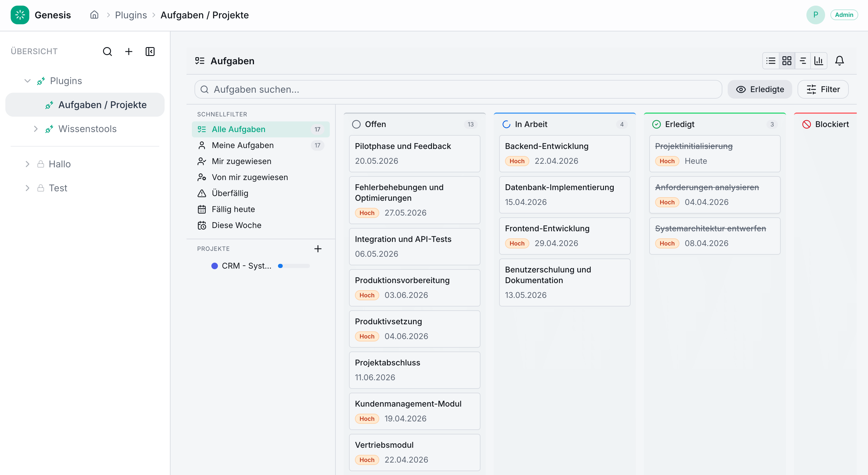
Task: Select the Meine Aufgaben filter
Action: (243, 145)
